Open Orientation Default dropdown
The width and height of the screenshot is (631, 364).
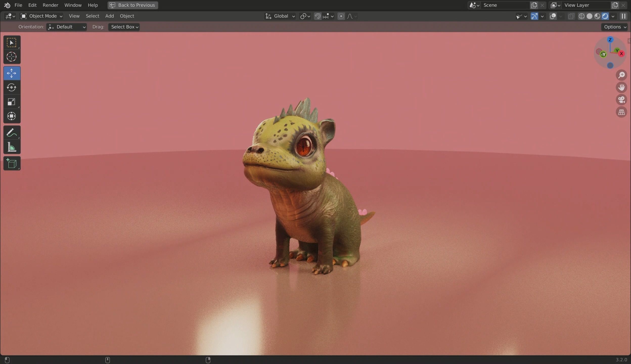66,27
